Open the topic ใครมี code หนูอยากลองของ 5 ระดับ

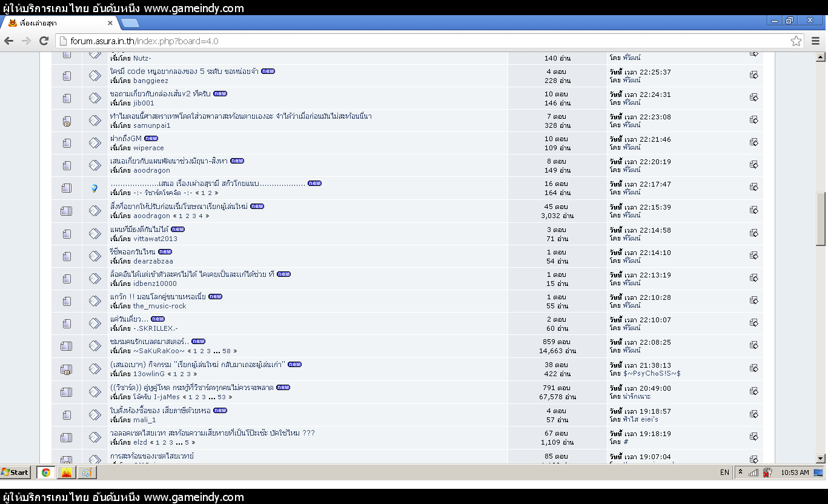point(184,71)
